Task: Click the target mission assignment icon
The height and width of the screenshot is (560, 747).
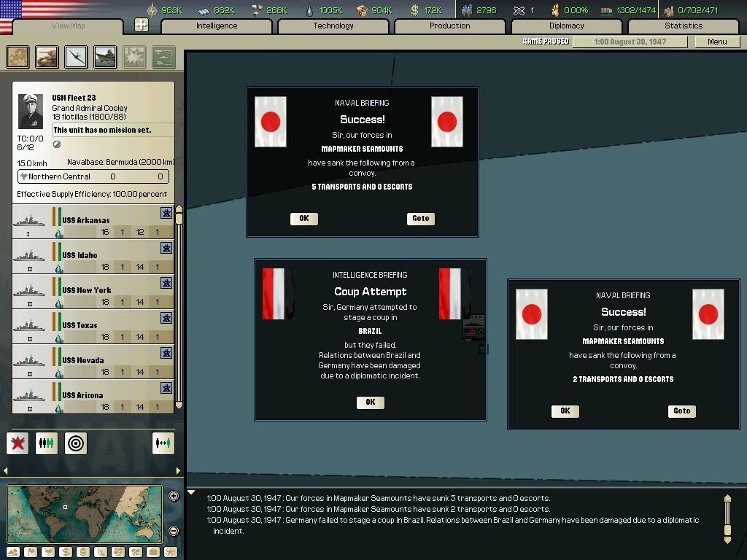Action: click(x=76, y=443)
